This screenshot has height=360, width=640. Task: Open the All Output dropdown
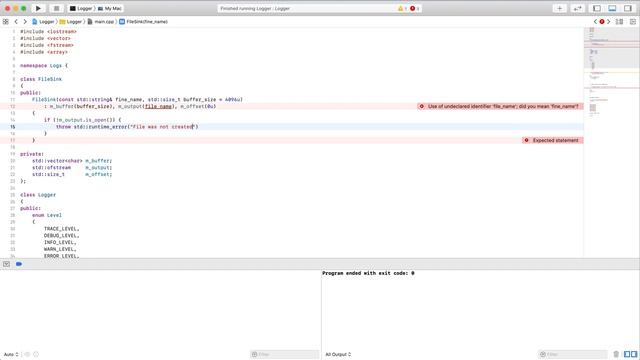click(338, 354)
